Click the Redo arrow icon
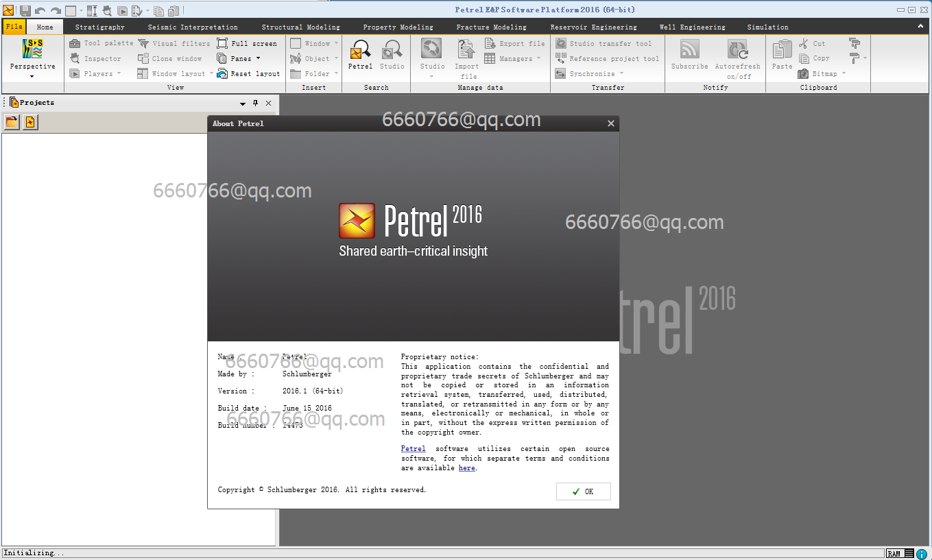 tap(56, 10)
